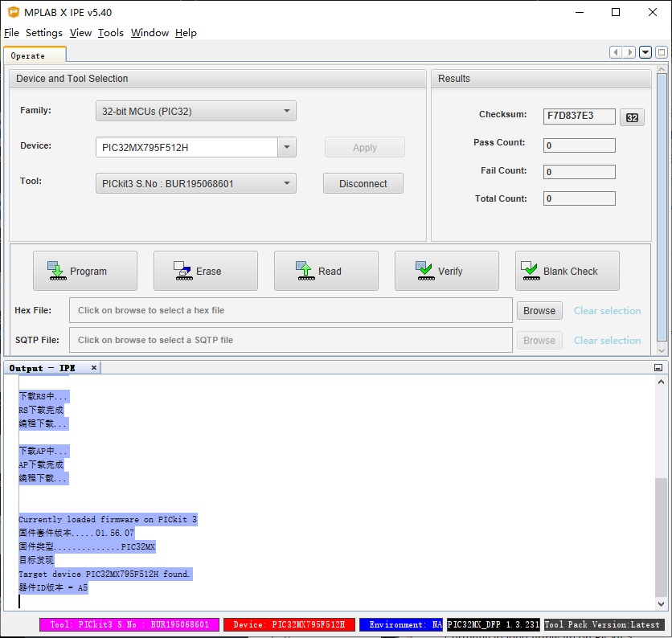The height and width of the screenshot is (638, 672).
Task: Click the disabled Apply button
Action: point(365,147)
